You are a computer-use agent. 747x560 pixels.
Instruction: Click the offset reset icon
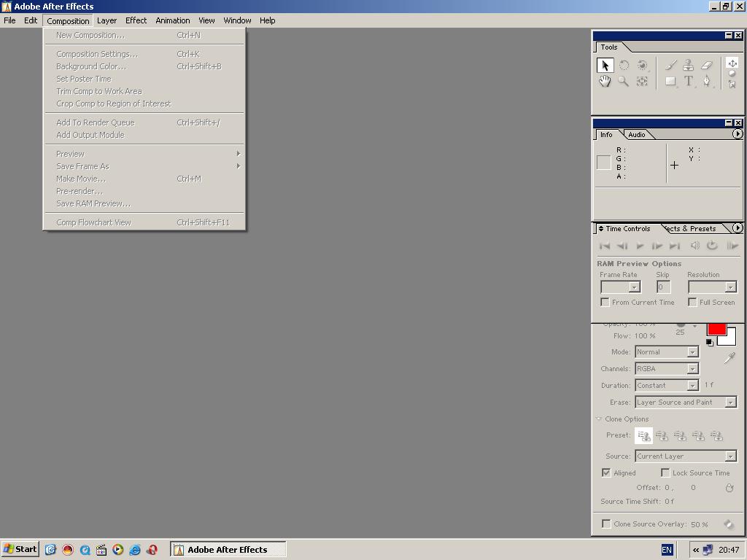click(729, 488)
